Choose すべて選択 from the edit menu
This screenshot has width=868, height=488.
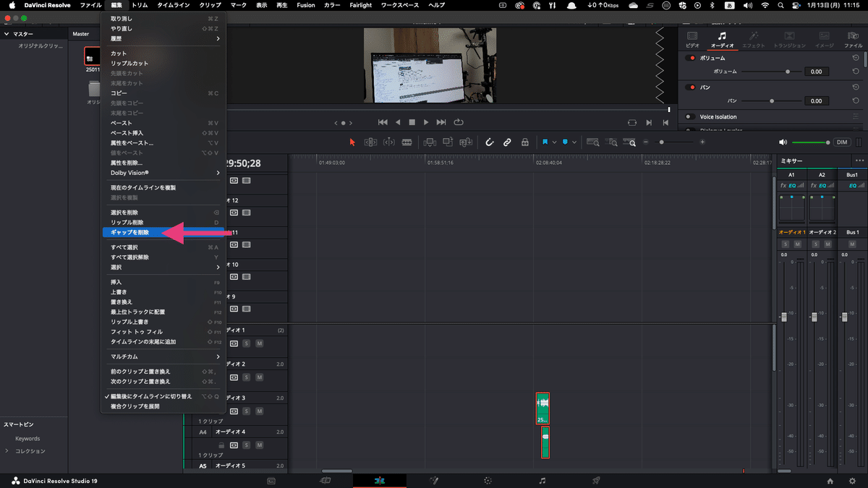[x=163, y=247]
